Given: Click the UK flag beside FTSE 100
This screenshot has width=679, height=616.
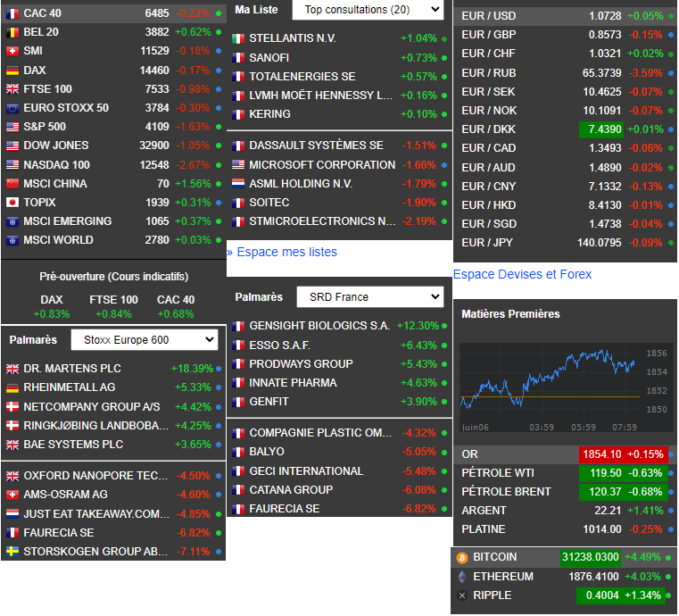Looking at the screenshot, I should pyautogui.click(x=12, y=89).
